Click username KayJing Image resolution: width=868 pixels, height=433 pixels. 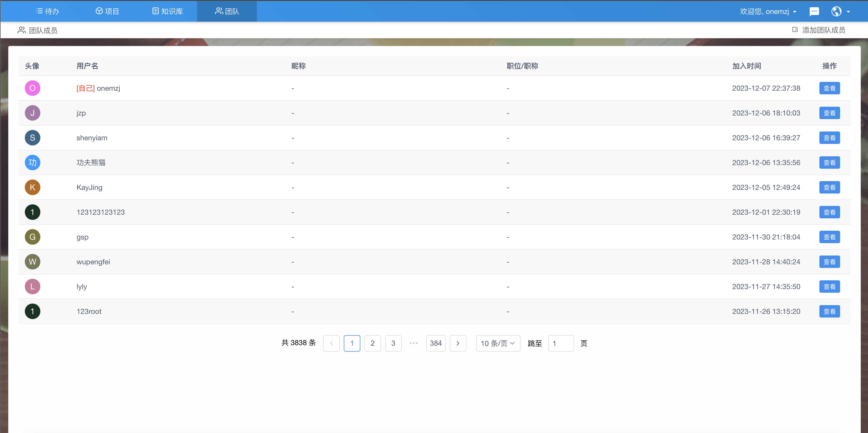point(89,188)
